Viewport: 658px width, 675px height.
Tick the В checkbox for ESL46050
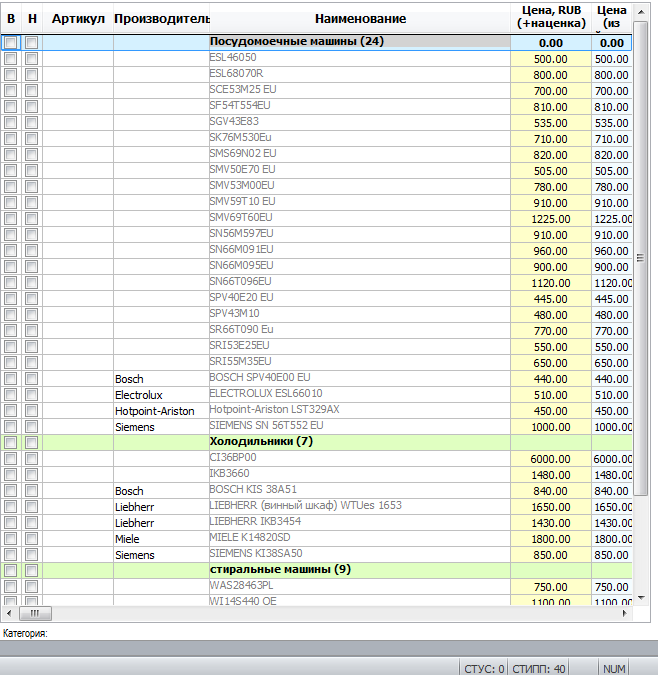11,59
